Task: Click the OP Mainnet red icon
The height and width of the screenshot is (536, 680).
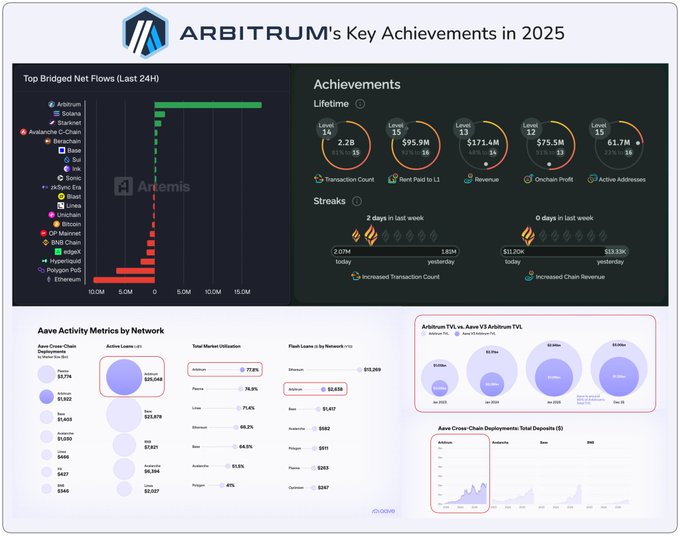Action: (x=43, y=233)
